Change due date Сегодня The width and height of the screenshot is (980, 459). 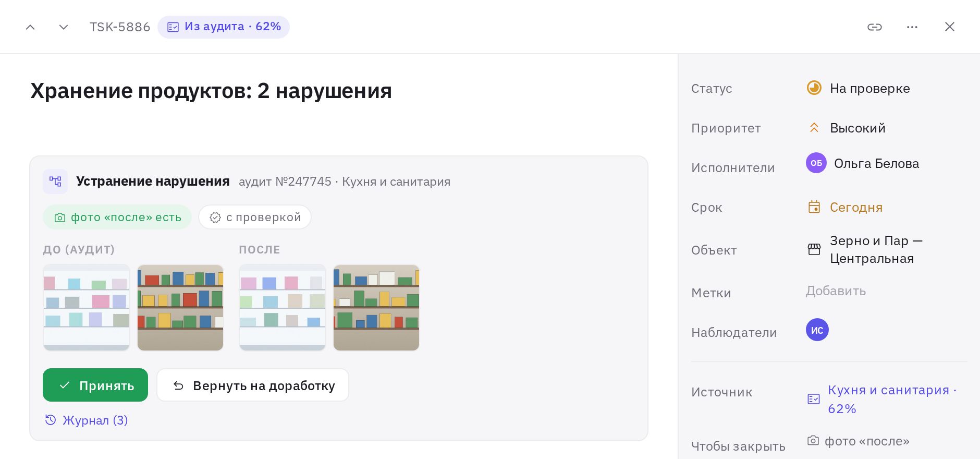point(856,207)
